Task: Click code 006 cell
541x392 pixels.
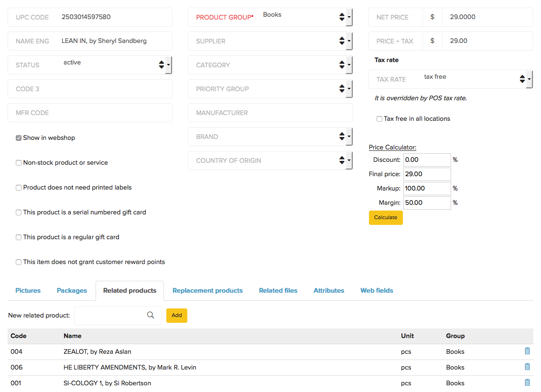Action: pyautogui.click(x=17, y=368)
